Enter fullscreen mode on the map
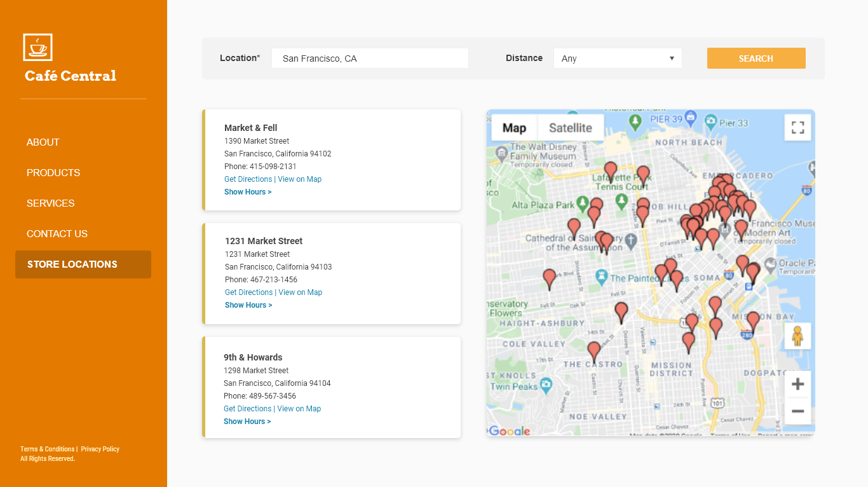The height and width of the screenshot is (487, 868). click(x=797, y=127)
